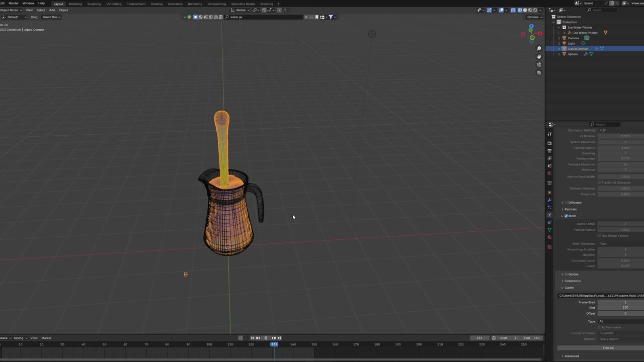Viewport: 644px width, 362px height.
Task: Toggle the Mesh panel checkbox
Action: click(566, 216)
